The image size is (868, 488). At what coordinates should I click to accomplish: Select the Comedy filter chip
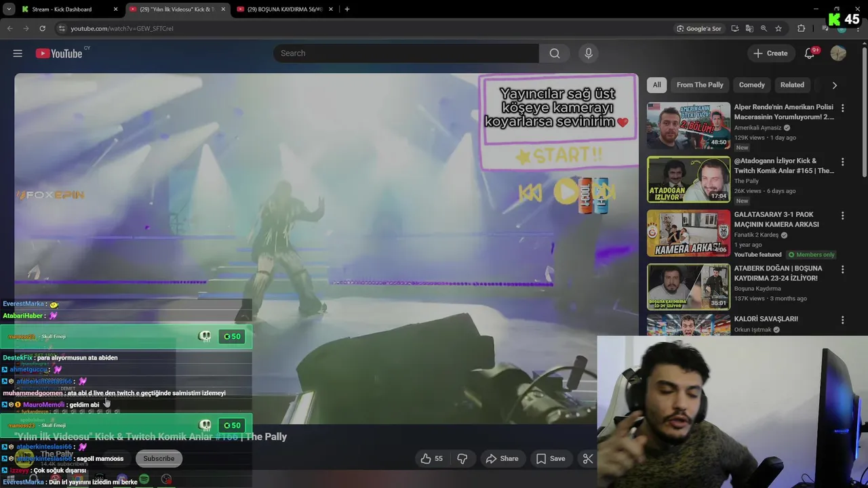(751, 85)
